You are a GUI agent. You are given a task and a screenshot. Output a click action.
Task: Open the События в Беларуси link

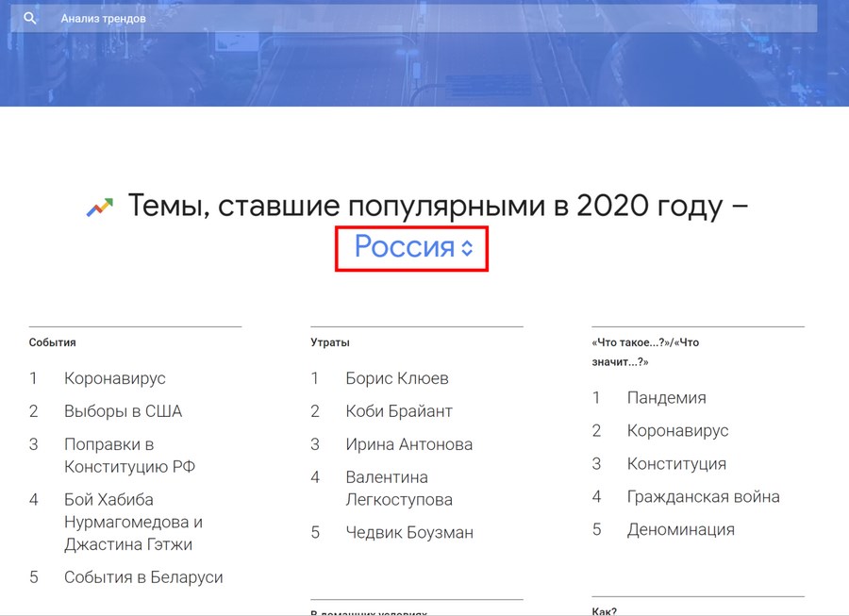[143, 577]
